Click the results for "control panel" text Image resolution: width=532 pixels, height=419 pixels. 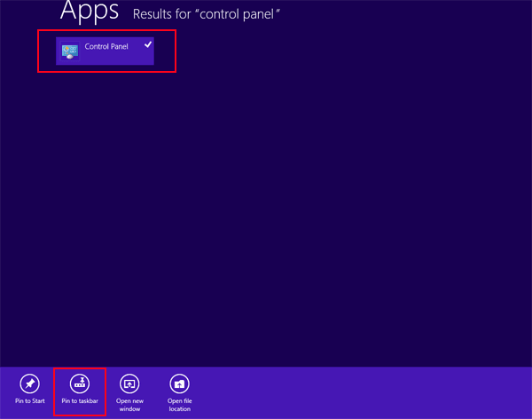pos(207,14)
